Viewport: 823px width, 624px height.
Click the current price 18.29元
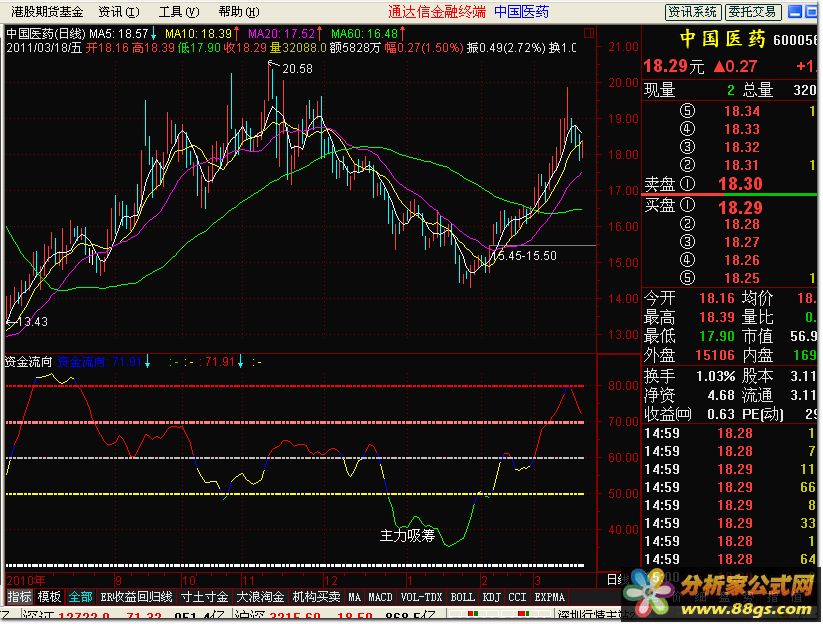click(673, 66)
